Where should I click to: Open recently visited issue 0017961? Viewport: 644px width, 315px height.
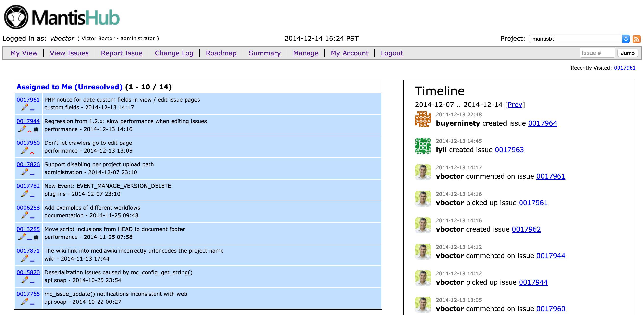point(624,68)
